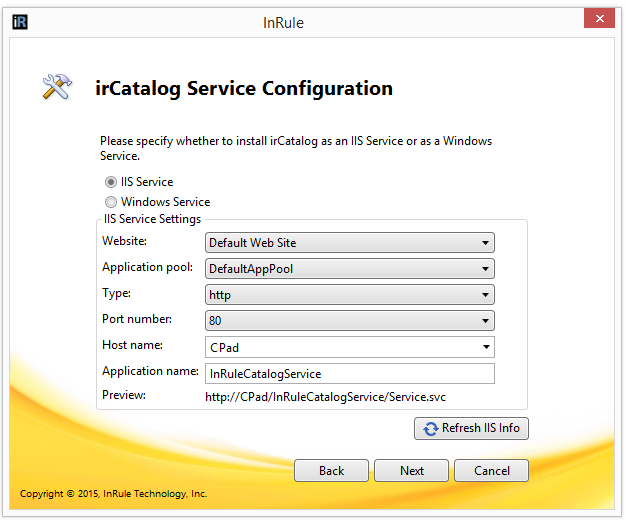The width and height of the screenshot is (626, 524).
Task: Go back with the Back button
Action: pos(331,471)
